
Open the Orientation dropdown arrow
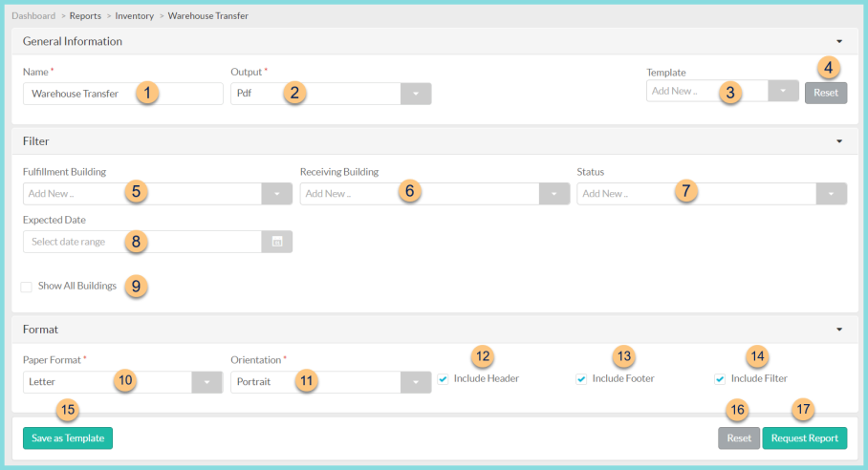point(416,382)
